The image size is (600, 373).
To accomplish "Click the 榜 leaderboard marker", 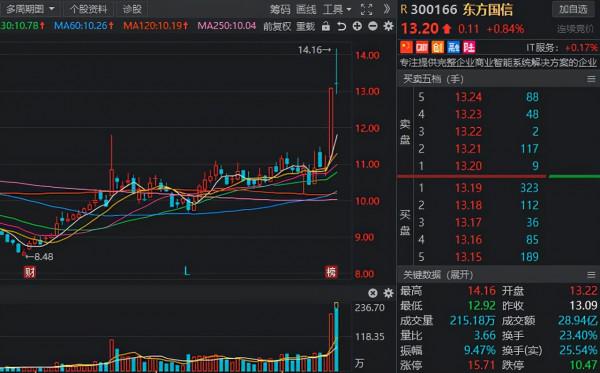I will [331, 272].
